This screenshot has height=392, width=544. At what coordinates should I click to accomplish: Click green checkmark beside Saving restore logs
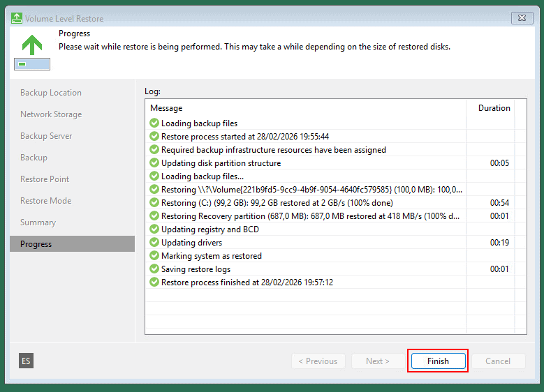pyautogui.click(x=154, y=269)
